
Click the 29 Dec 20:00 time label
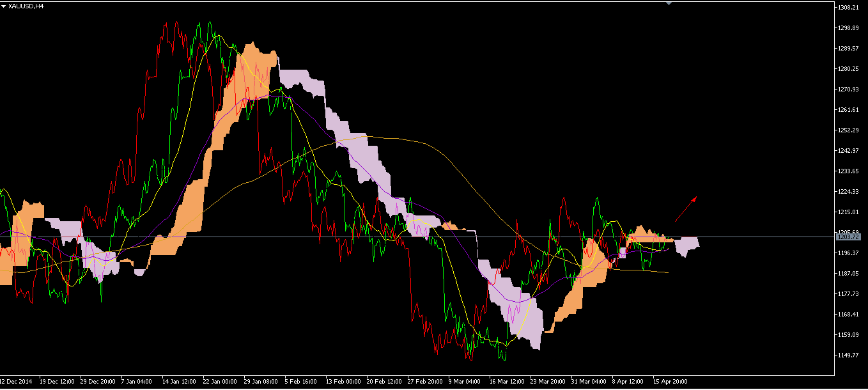tap(97, 381)
